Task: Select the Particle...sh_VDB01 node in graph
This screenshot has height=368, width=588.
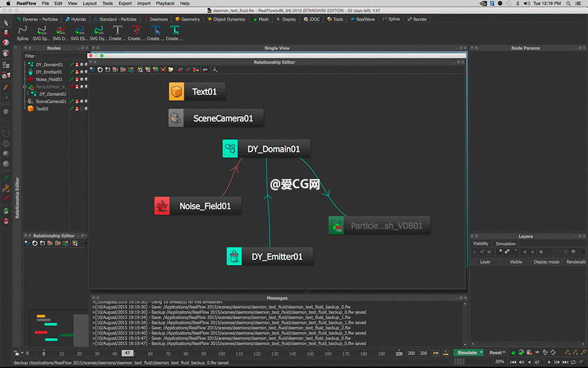Action: [x=380, y=226]
